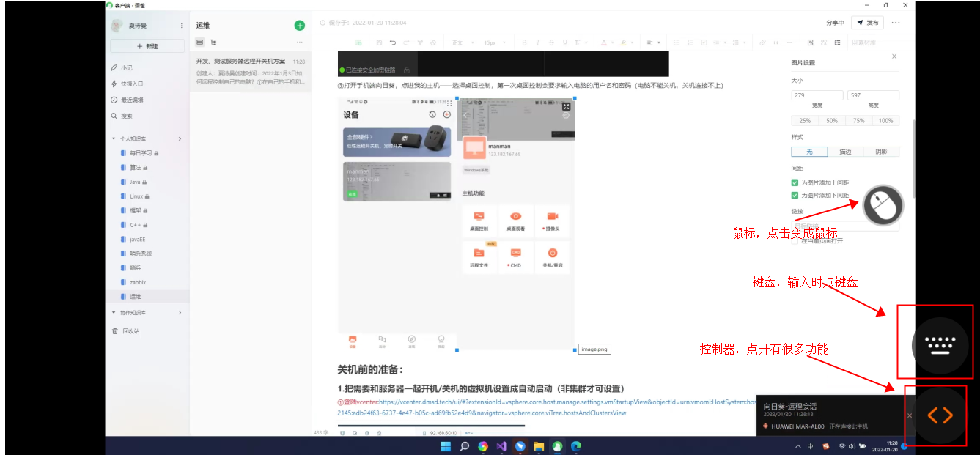Close the 图片设置 panel
Image resolution: width=980 pixels, height=455 pixels.
[894, 56]
